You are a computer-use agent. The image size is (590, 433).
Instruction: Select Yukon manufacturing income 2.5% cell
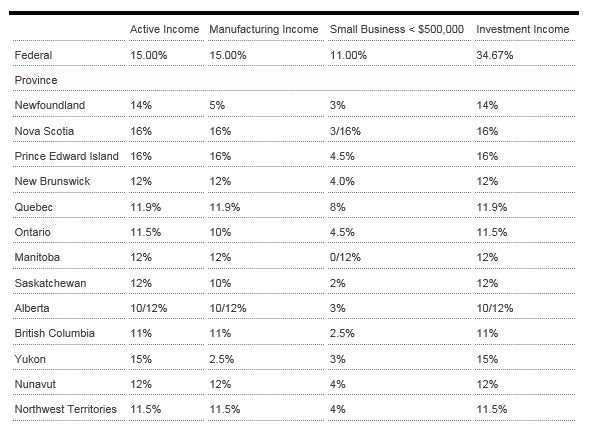click(222, 359)
